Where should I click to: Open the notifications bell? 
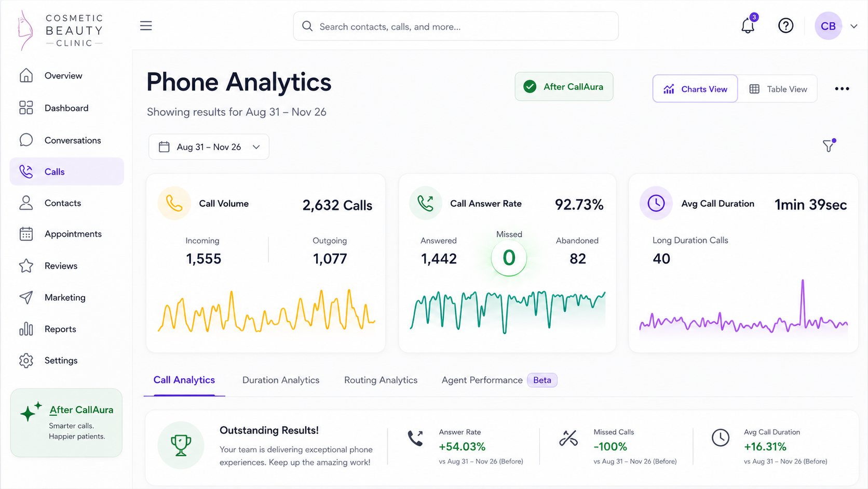point(748,25)
